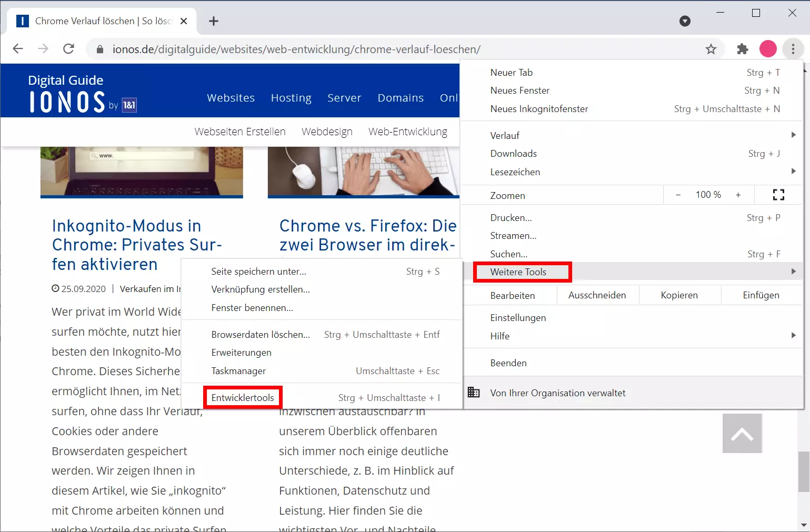Go to Web-Entwicklung subnav link
The height and width of the screenshot is (532, 810).
coord(408,132)
